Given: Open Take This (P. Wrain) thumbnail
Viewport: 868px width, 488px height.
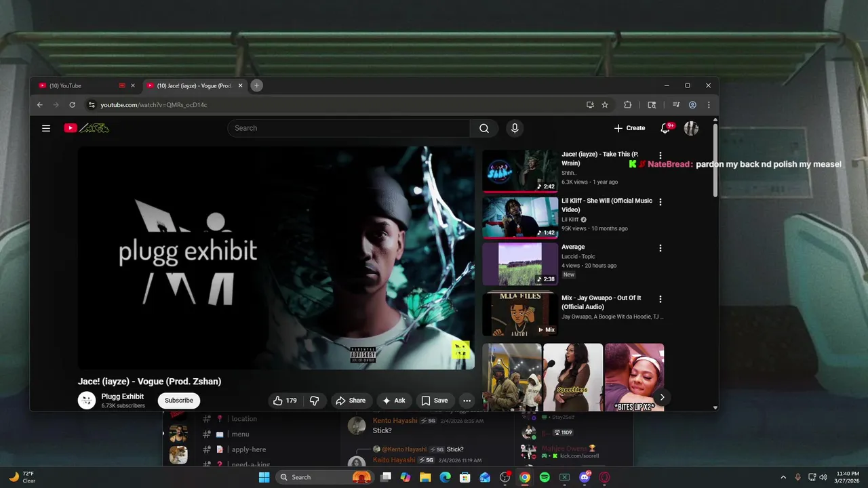Looking at the screenshot, I should (520, 171).
